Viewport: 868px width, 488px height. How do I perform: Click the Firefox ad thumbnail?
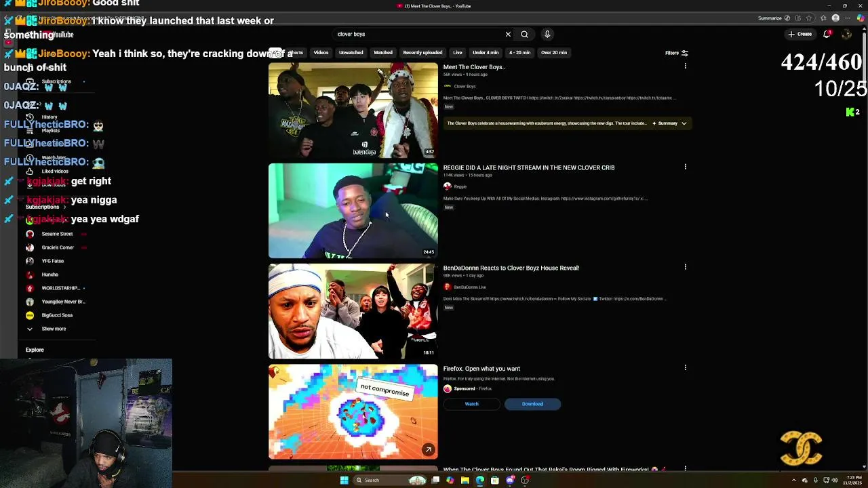click(x=353, y=411)
